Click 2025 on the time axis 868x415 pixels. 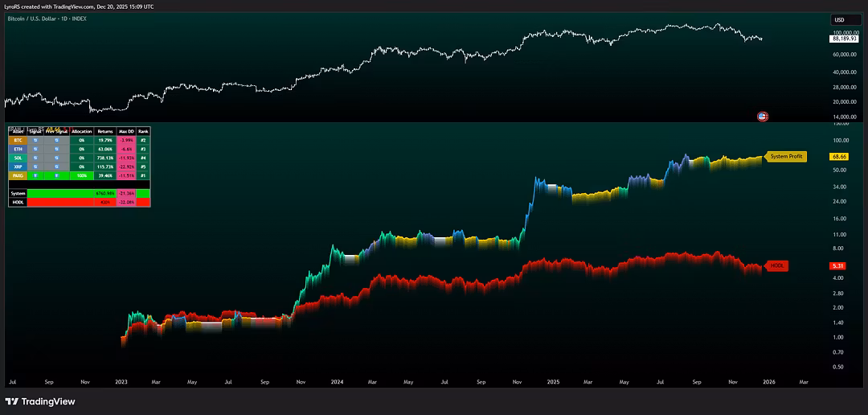click(x=553, y=382)
